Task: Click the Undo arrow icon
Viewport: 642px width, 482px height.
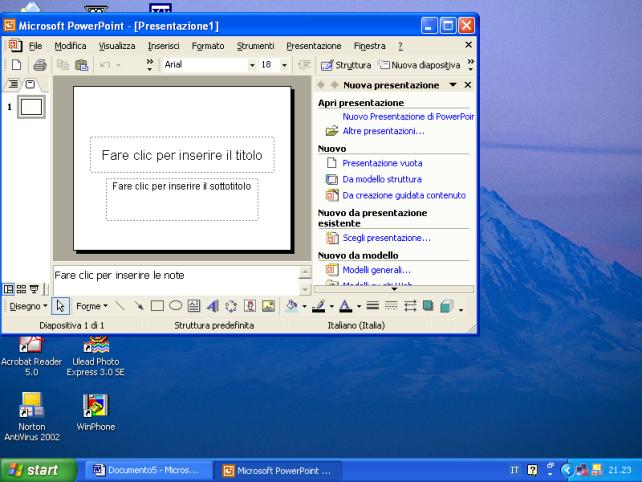Action: [105, 65]
